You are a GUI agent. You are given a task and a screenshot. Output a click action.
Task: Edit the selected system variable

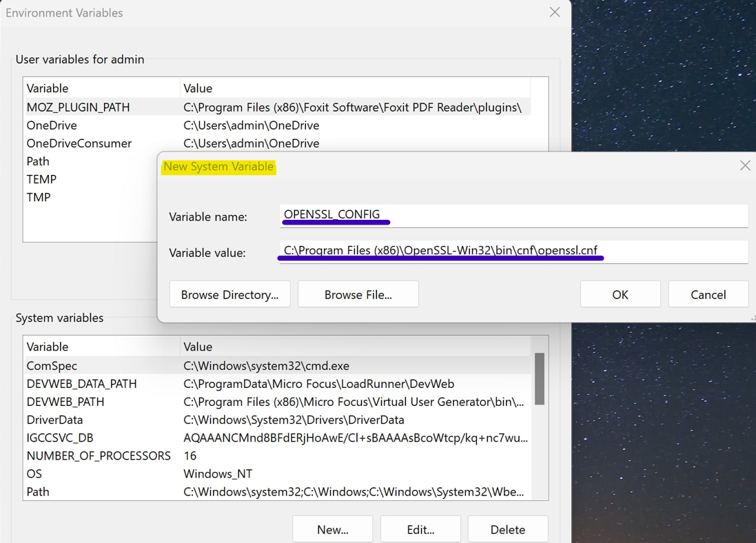pyautogui.click(x=420, y=529)
